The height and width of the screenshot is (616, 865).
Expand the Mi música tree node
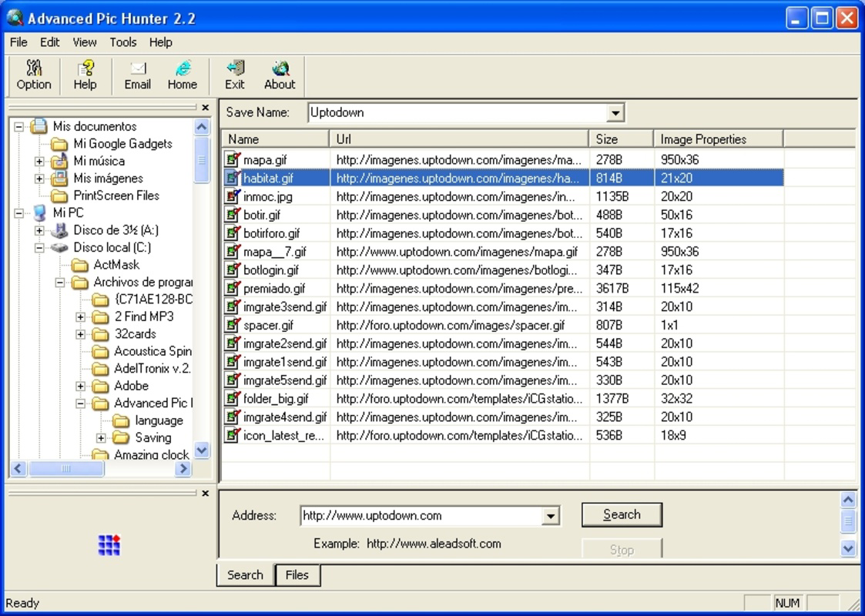point(39,162)
